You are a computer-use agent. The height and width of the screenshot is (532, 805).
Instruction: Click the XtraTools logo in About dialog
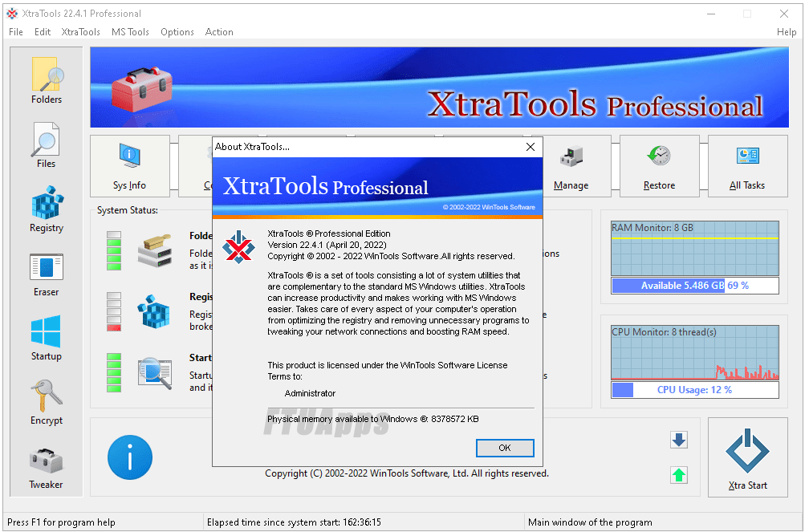pos(238,247)
